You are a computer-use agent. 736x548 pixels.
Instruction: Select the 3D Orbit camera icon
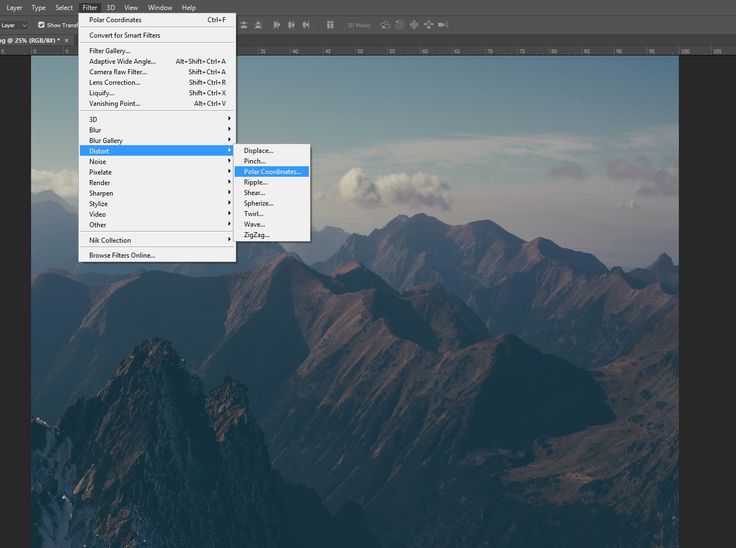click(385, 24)
